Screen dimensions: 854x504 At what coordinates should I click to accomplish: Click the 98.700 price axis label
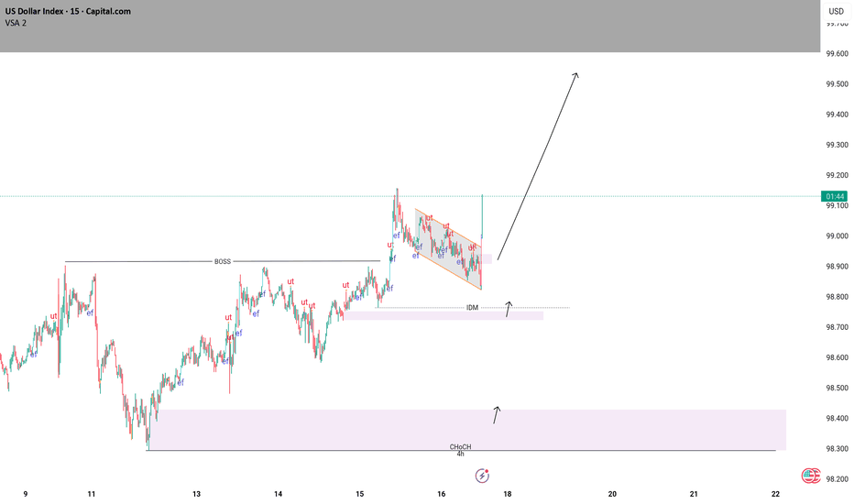(838, 327)
